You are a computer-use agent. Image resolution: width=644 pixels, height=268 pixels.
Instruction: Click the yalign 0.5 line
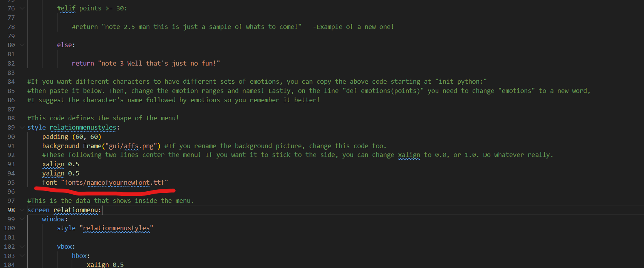coord(61,173)
